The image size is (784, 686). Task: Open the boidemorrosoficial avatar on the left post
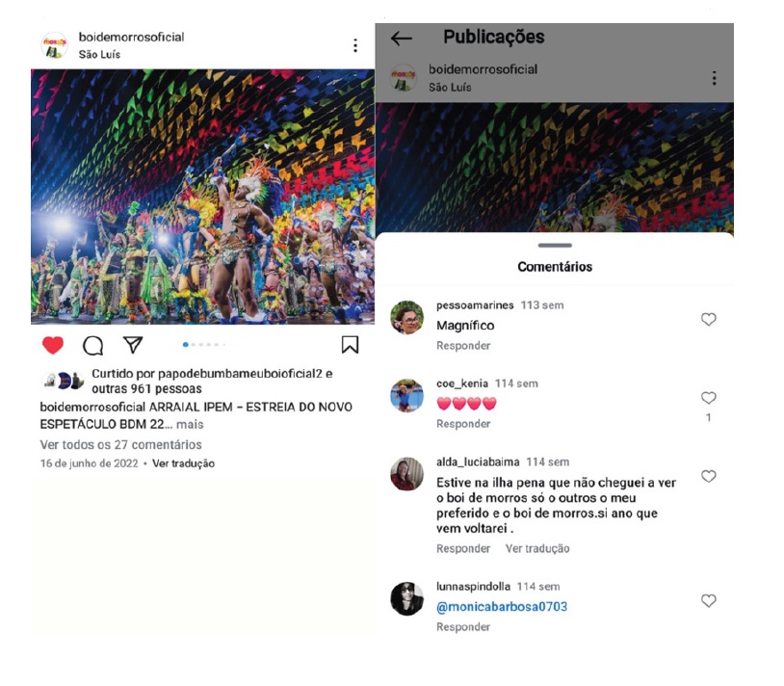coord(55,45)
